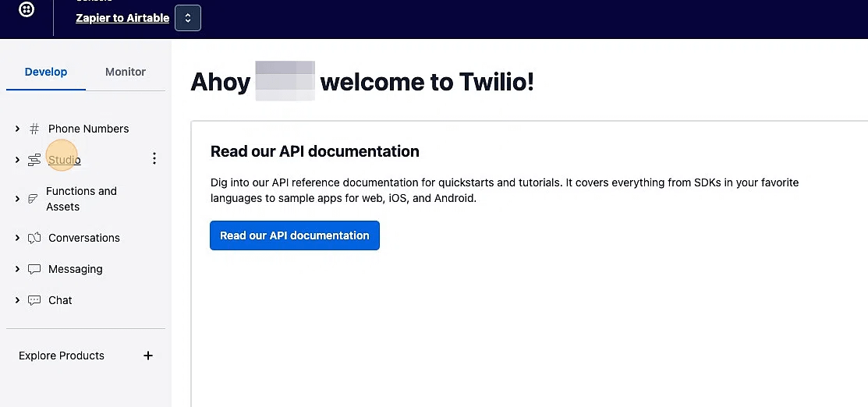This screenshot has width=868, height=407.
Task: Expand the Phone Numbers chevron
Action: pos(17,129)
